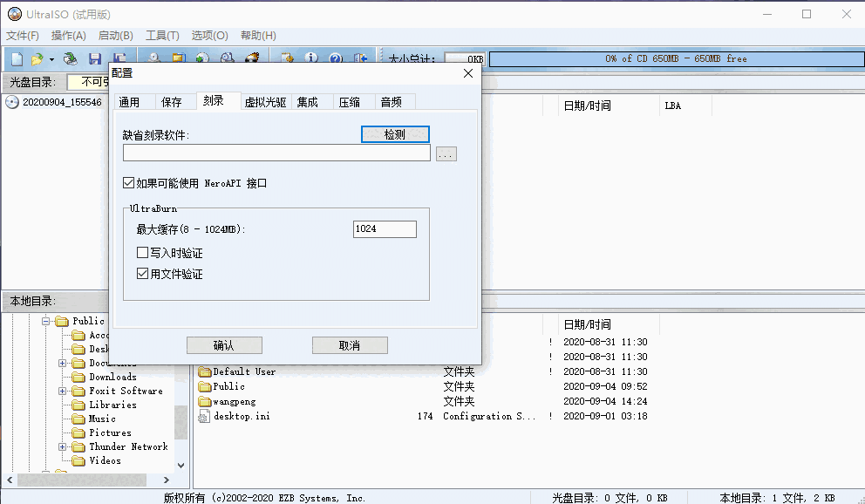The height and width of the screenshot is (504, 865).
Task: Open the dropdown arrow next to Open icon
Action: pos(50,58)
